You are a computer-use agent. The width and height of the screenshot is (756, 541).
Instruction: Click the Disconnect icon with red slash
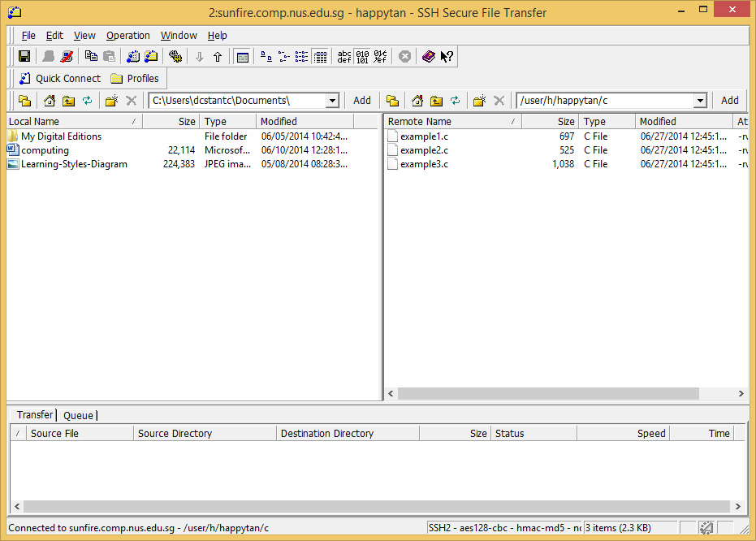[67, 56]
